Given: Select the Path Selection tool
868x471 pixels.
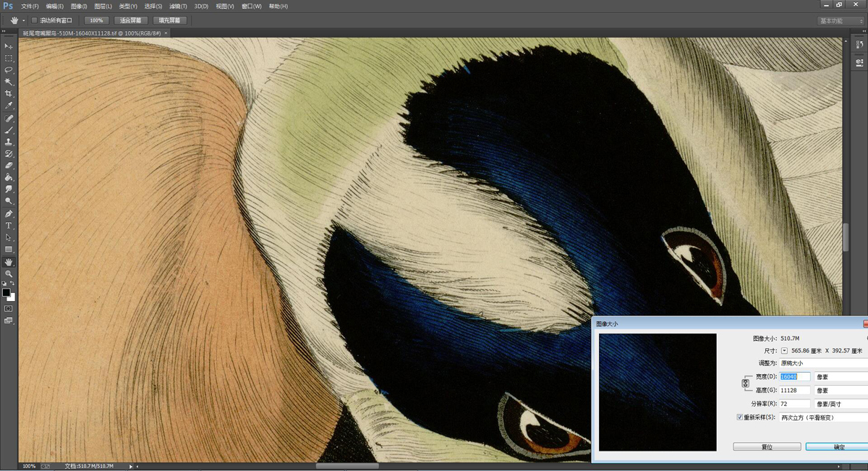Looking at the screenshot, I should pos(9,237).
